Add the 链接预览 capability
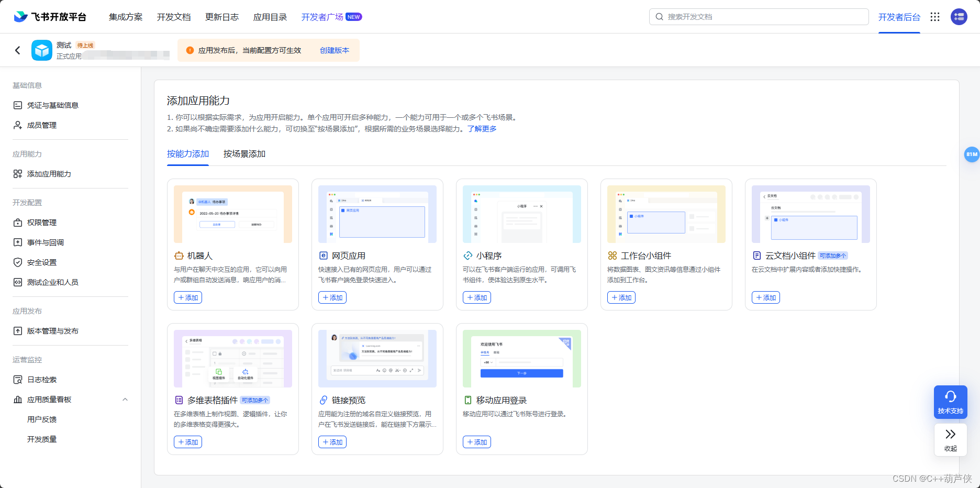This screenshot has height=488, width=980. (332, 442)
